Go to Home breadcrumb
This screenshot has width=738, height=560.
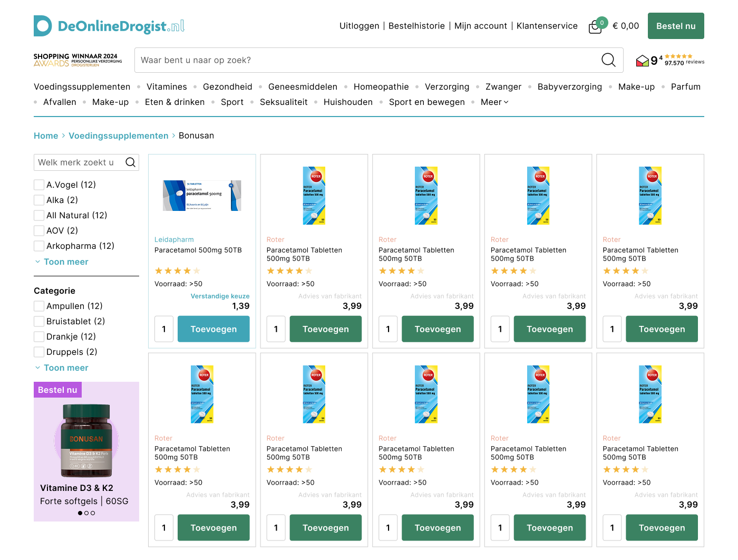(46, 136)
